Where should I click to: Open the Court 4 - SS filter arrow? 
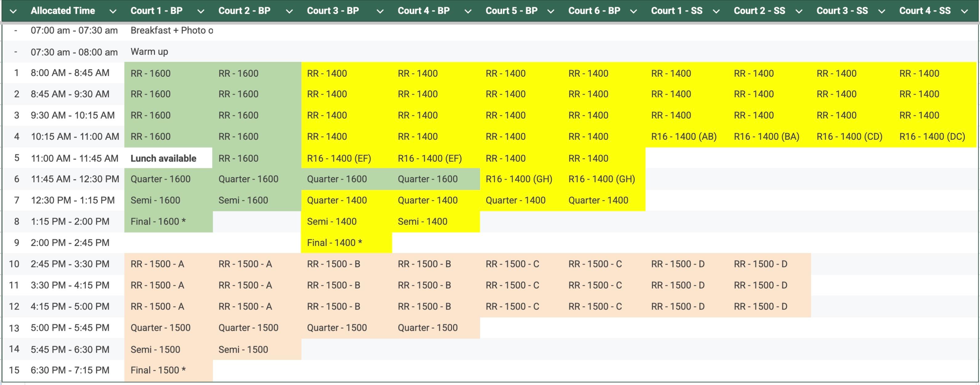click(964, 11)
